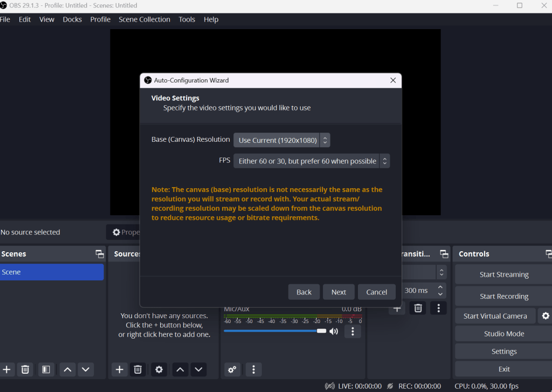Move source up arrow in Sources dock
The width and height of the screenshot is (552, 392).
click(180, 369)
